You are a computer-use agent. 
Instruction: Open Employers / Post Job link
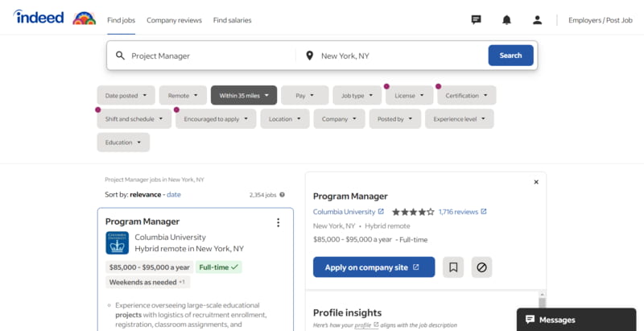[600, 20]
